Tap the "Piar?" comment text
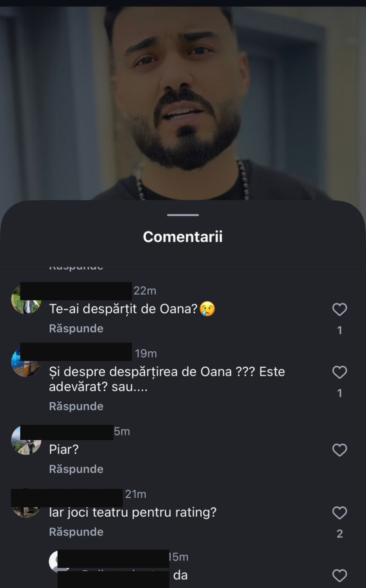The width and height of the screenshot is (366, 588). (x=64, y=449)
